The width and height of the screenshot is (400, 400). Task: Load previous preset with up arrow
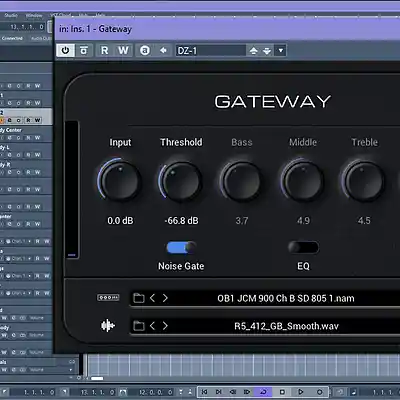pyautogui.click(x=254, y=51)
